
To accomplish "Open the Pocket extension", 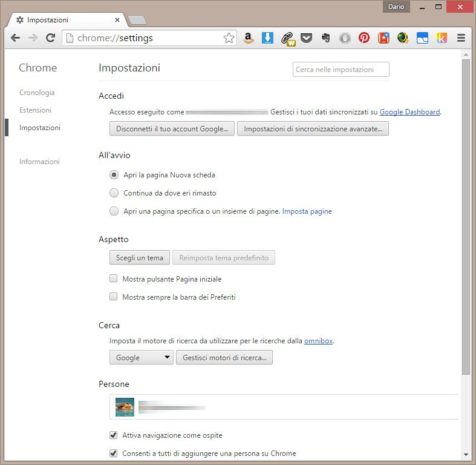I will coord(307,38).
